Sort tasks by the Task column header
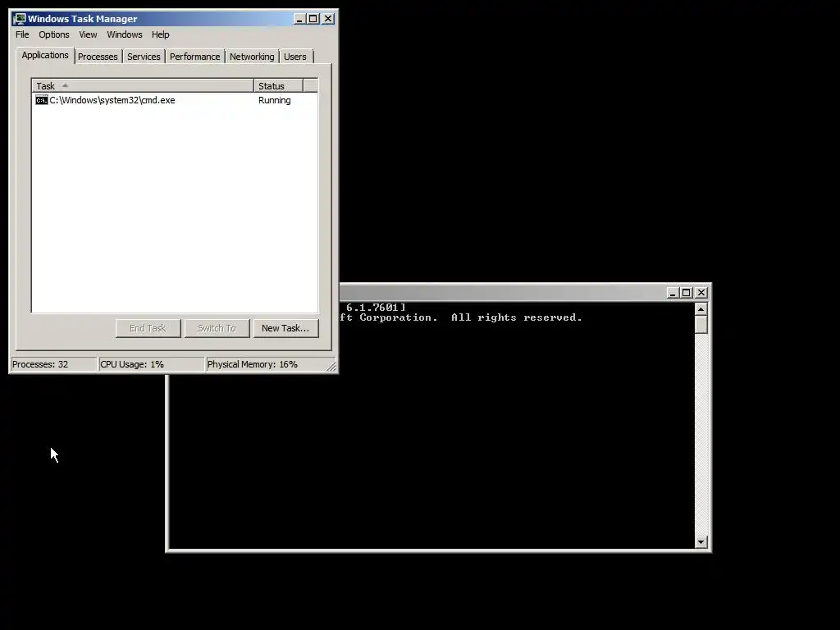 (143, 85)
